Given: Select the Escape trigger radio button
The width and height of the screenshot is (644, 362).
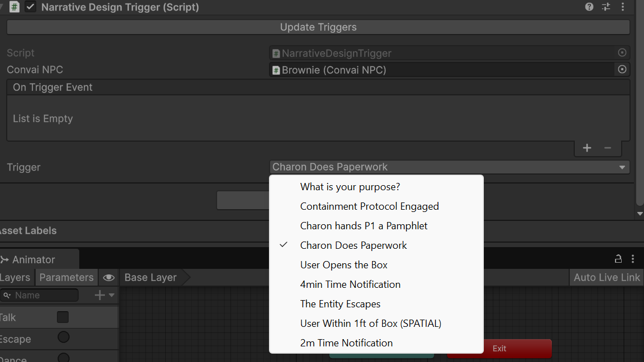Looking at the screenshot, I should (64, 337).
